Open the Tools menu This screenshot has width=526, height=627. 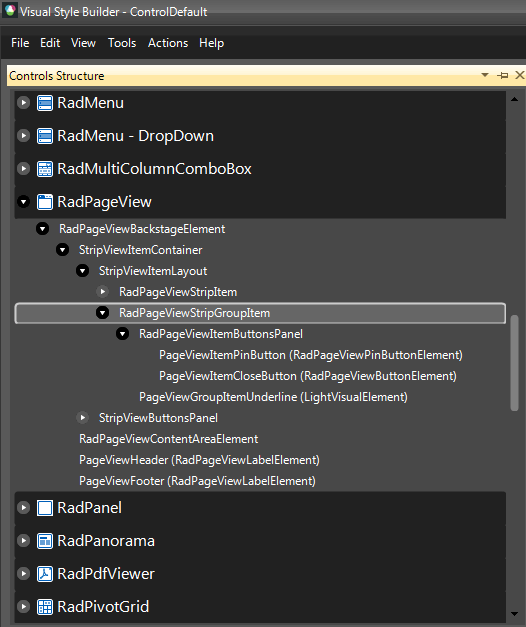[122, 43]
